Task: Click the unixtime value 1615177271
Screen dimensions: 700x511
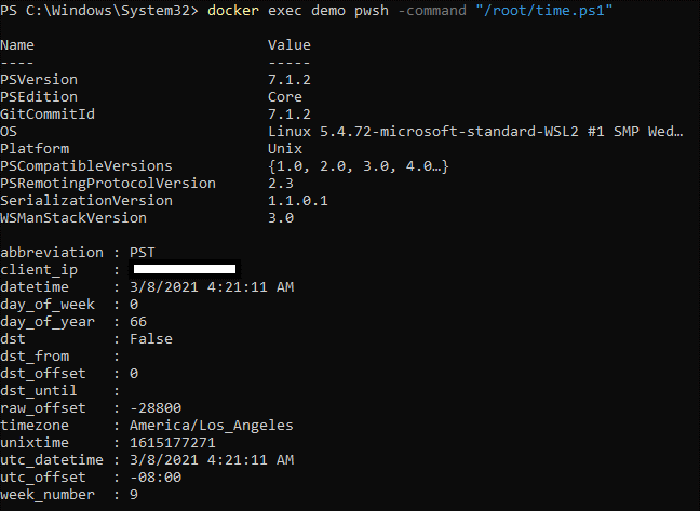Action: [x=172, y=442]
